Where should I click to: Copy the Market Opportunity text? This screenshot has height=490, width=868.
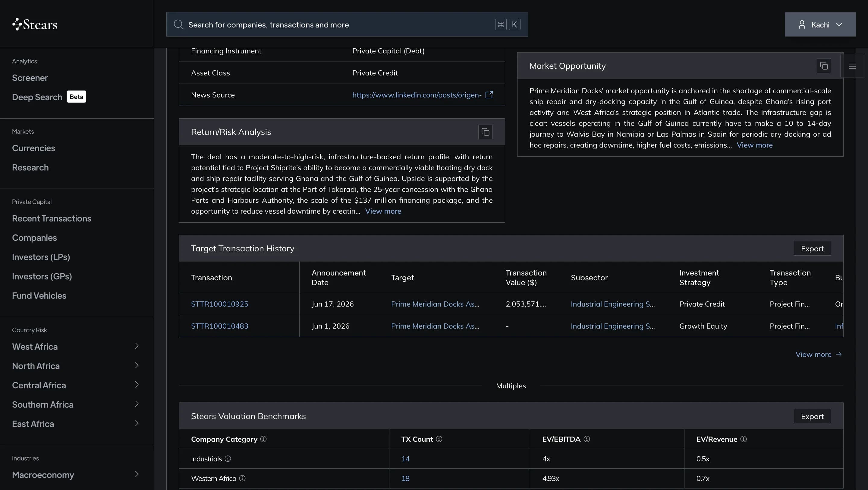823,66
